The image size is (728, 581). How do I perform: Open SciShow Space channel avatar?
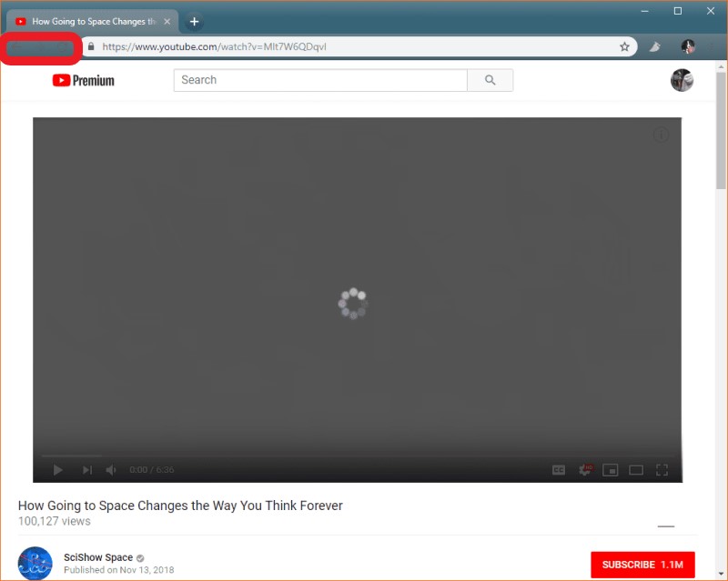(35, 563)
